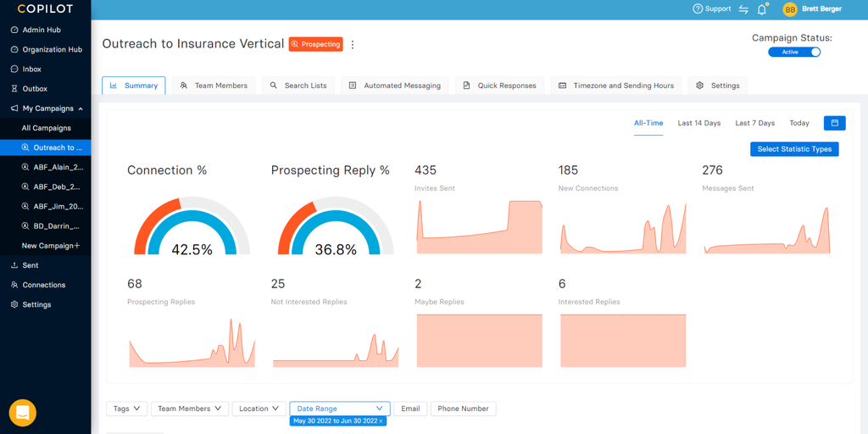
Task: Click the Support help icon
Action: pyautogui.click(x=698, y=8)
